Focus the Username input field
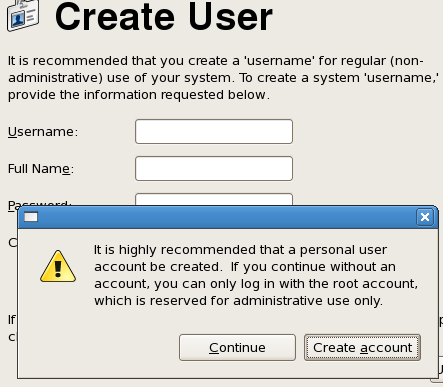Screen dimensions: 443x387 [214, 132]
